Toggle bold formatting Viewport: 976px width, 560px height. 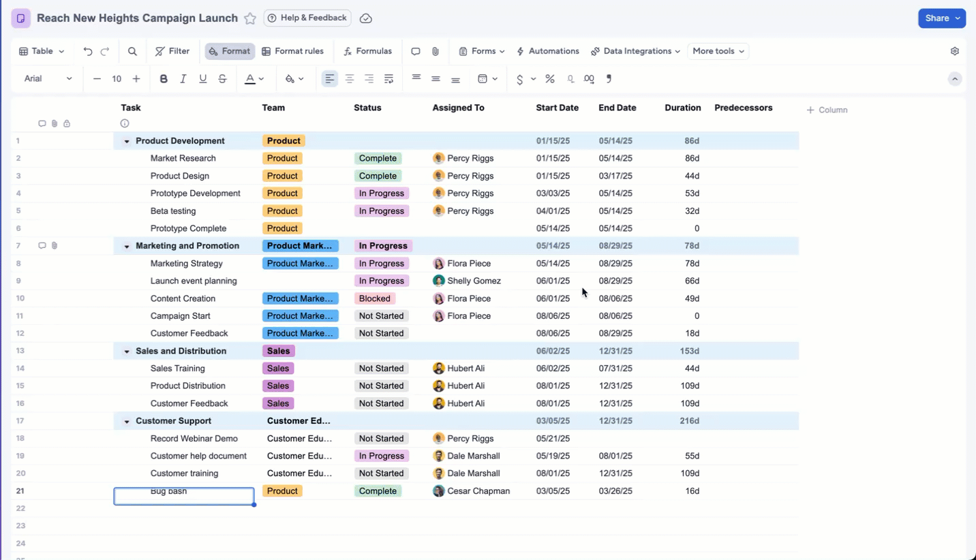pyautogui.click(x=164, y=79)
